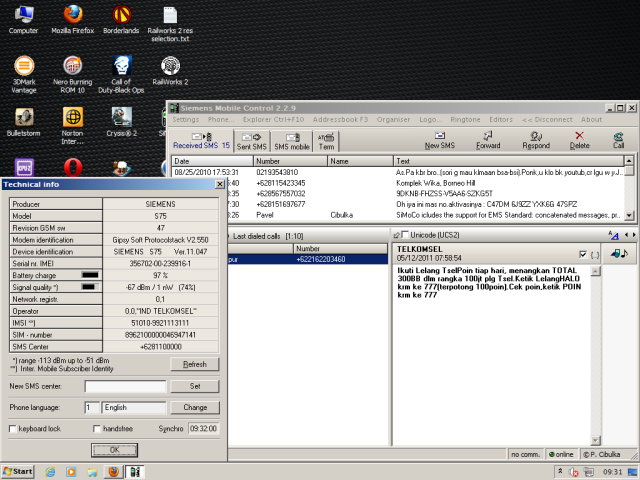Image resolution: width=640 pixels, height=480 pixels.
Task: Toggle the handsfree checkbox
Action: coord(97,429)
